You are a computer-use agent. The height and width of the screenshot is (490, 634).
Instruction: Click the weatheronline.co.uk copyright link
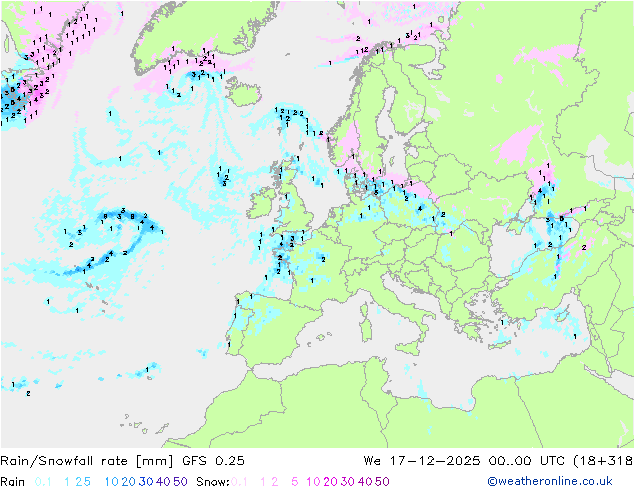coord(549,482)
